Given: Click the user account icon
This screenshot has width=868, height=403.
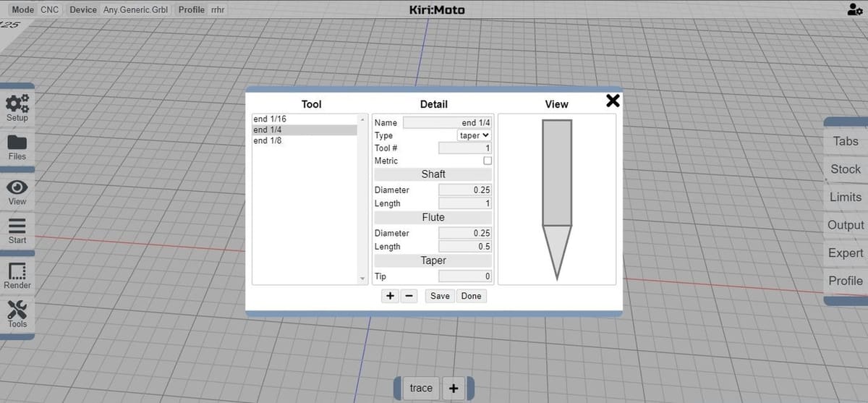Looking at the screenshot, I should (x=854, y=9).
